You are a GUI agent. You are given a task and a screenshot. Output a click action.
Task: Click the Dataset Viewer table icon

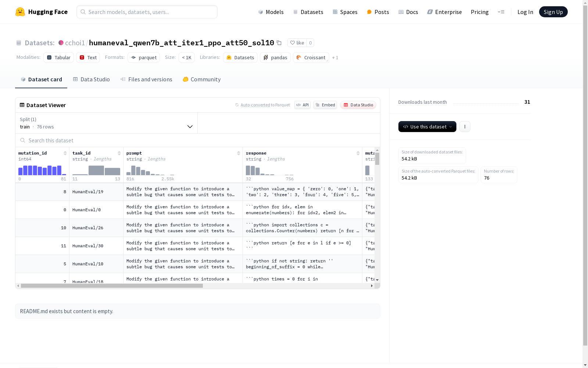(22, 105)
